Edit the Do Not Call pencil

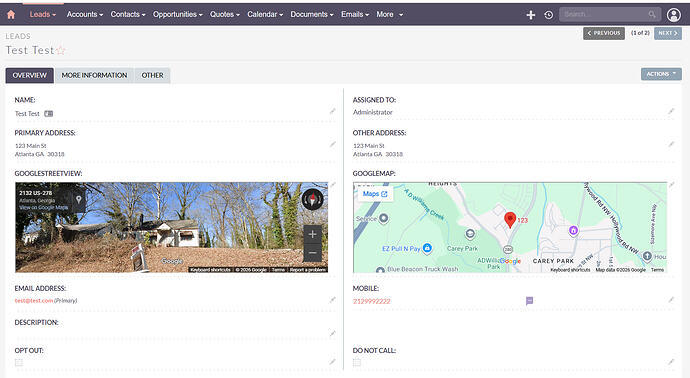pyautogui.click(x=671, y=362)
